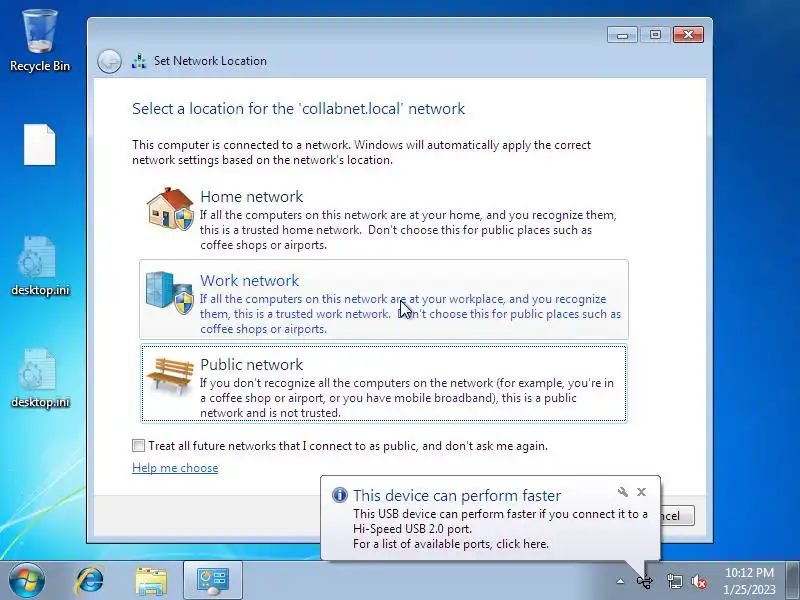Click the Show desktop strip by the clock
The height and width of the screenshot is (600, 800).
point(793,581)
